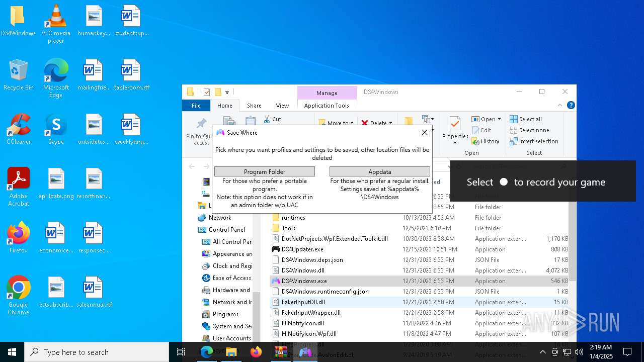Open WinRAR on the taskbar
This screenshot has height=362, width=644.
(x=280, y=352)
